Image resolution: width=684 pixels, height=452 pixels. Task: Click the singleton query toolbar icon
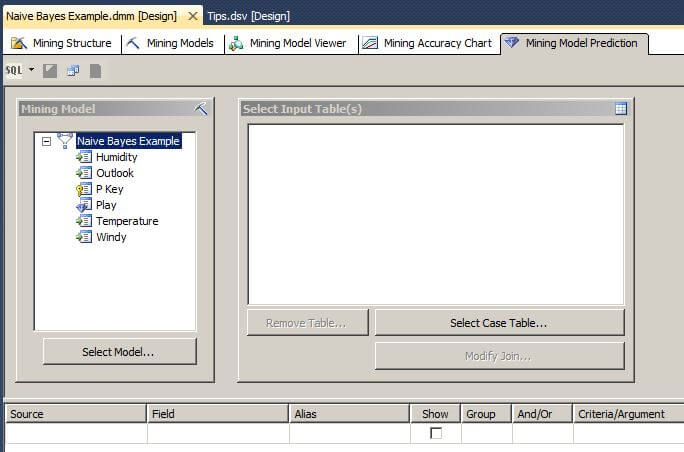click(73, 71)
